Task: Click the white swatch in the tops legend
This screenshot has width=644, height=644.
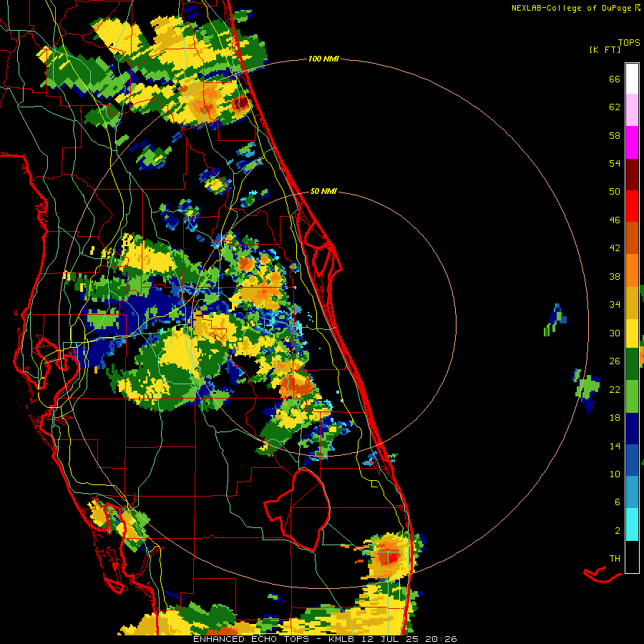Action: pos(632,79)
